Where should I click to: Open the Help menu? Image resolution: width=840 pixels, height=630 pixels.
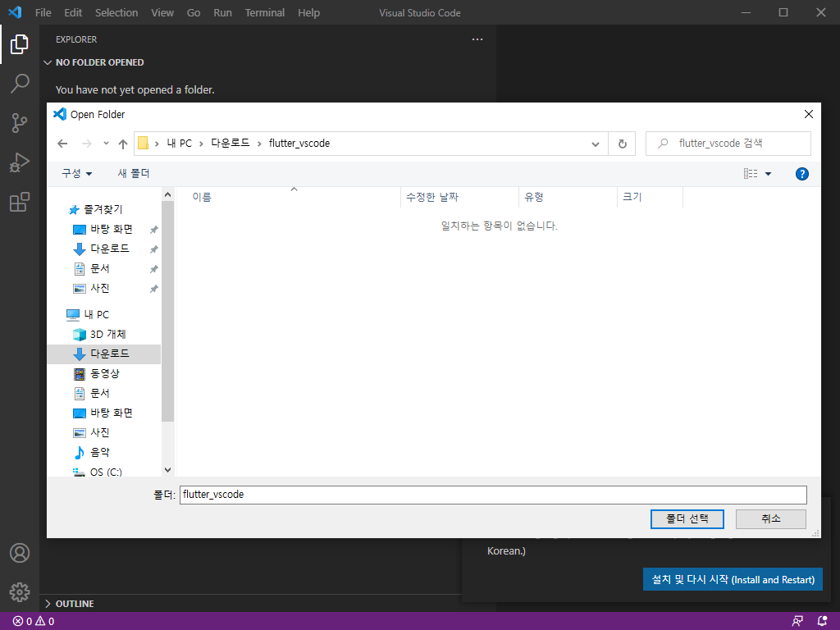[308, 13]
